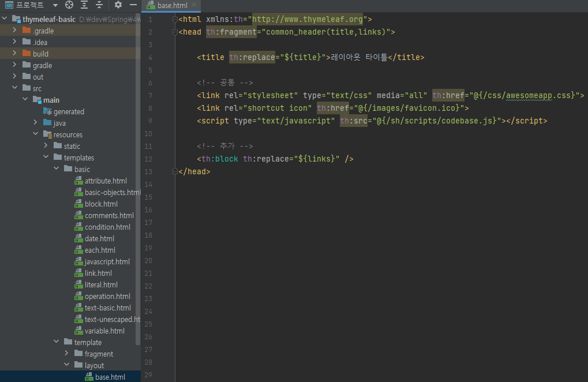This screenshot has height=382, width=588.
Task: Open the project view dropdown arrow
Action: 55,5
